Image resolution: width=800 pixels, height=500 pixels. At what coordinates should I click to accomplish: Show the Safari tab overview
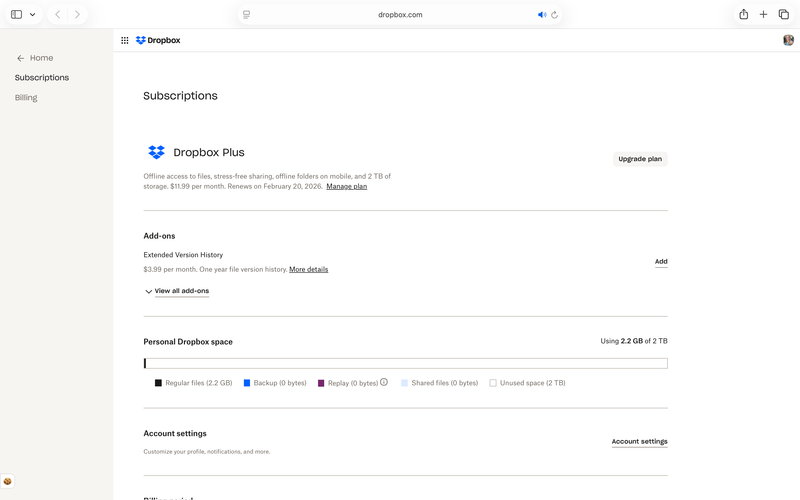tap(784, 14)
